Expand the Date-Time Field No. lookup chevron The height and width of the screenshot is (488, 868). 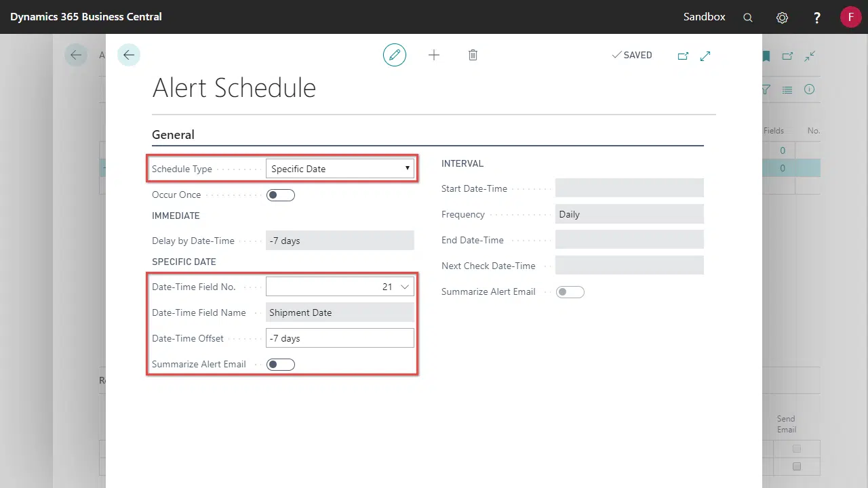point(405,287)
